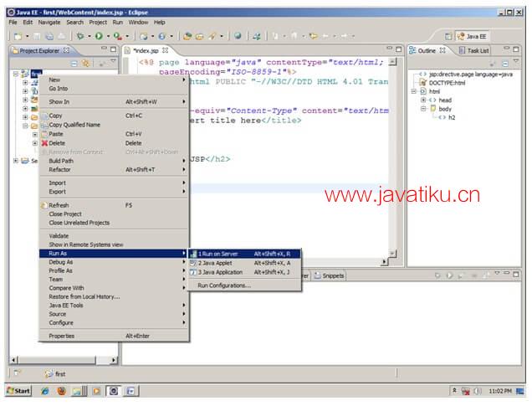532x406 pixels.
Task: Choose Copy Qualified Name in context menu
Action: click(114, 125)
